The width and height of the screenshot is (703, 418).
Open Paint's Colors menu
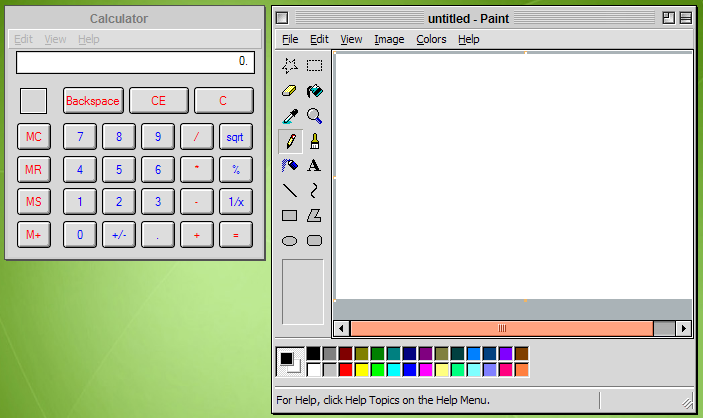[x=431, y=39]
